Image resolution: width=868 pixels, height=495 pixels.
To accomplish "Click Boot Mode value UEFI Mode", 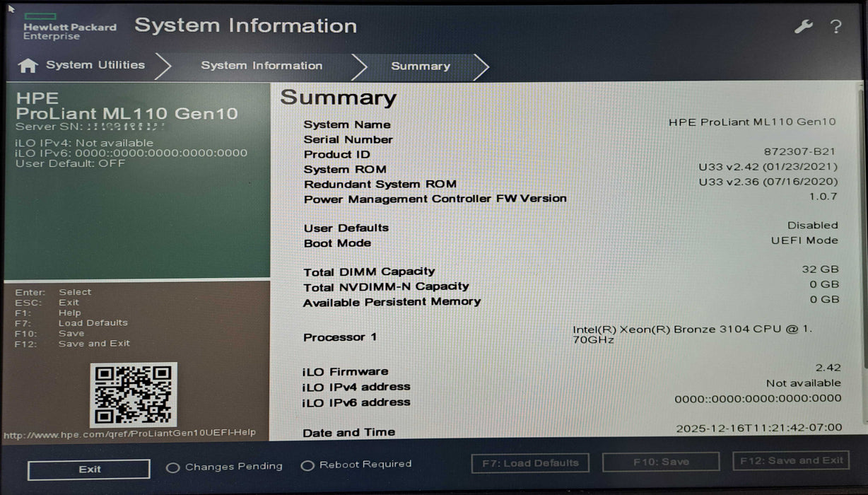I will tap(804, 240).
